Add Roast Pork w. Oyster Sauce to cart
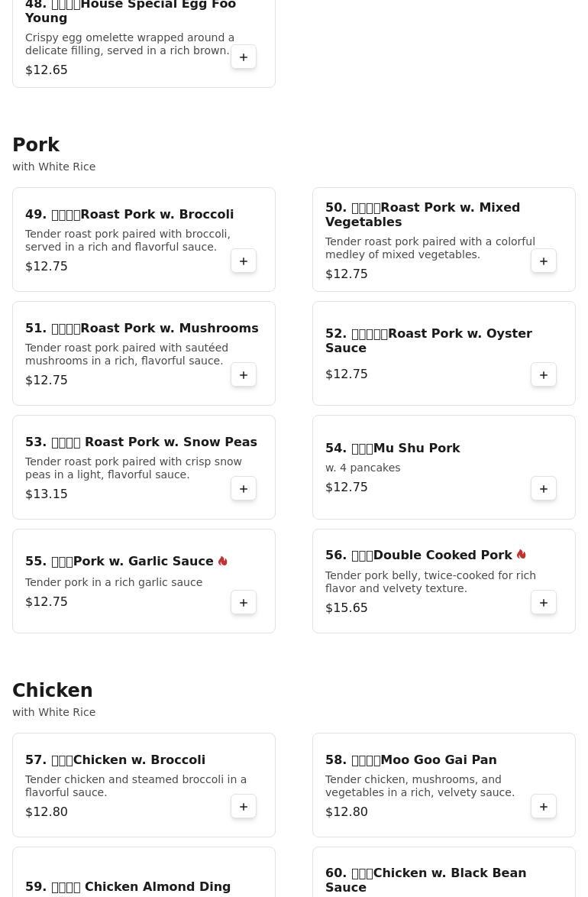The height and width of the screenshot is (897, 588). tap(544, 374)
